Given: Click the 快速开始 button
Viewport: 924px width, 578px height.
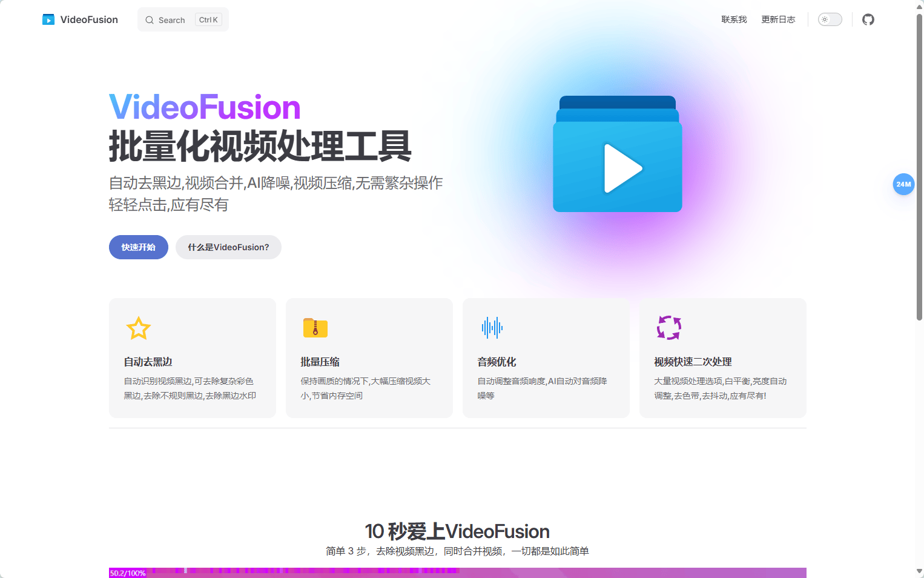Looking at the screenshot, I should coord(139,247).
